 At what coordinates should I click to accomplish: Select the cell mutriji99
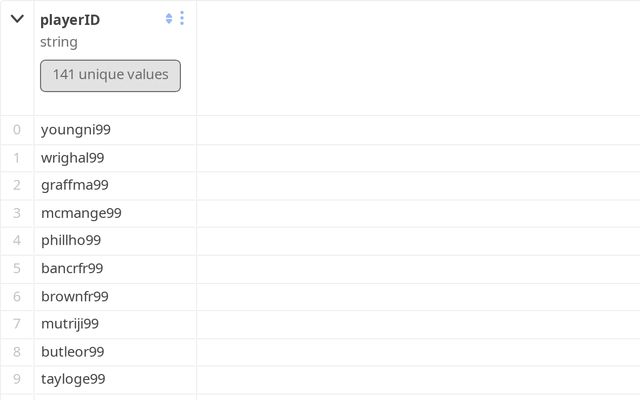point(70,323)
